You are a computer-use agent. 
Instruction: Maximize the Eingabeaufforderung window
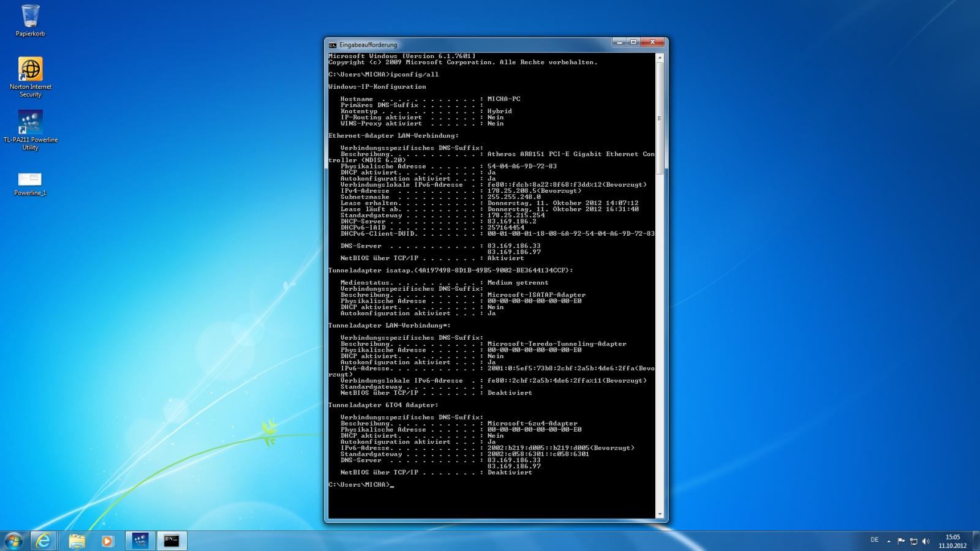pyautogui.click(x=633, y=42)
